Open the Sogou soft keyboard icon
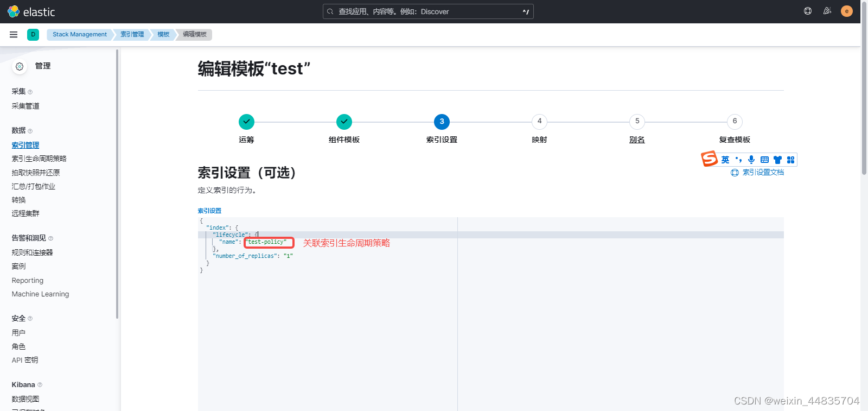Screen dimensions: 868x411 764,160
